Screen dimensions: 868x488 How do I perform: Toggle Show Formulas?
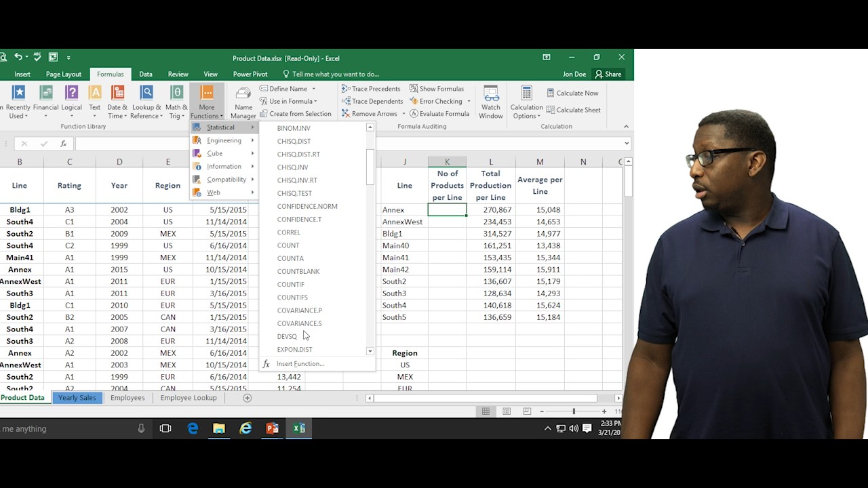click(x=436, y=89)
